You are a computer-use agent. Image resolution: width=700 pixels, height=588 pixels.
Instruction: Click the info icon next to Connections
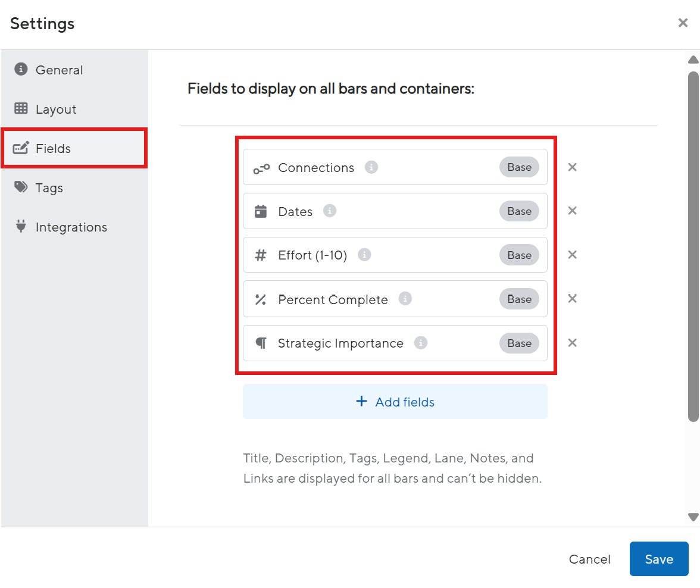coord(371,167)
